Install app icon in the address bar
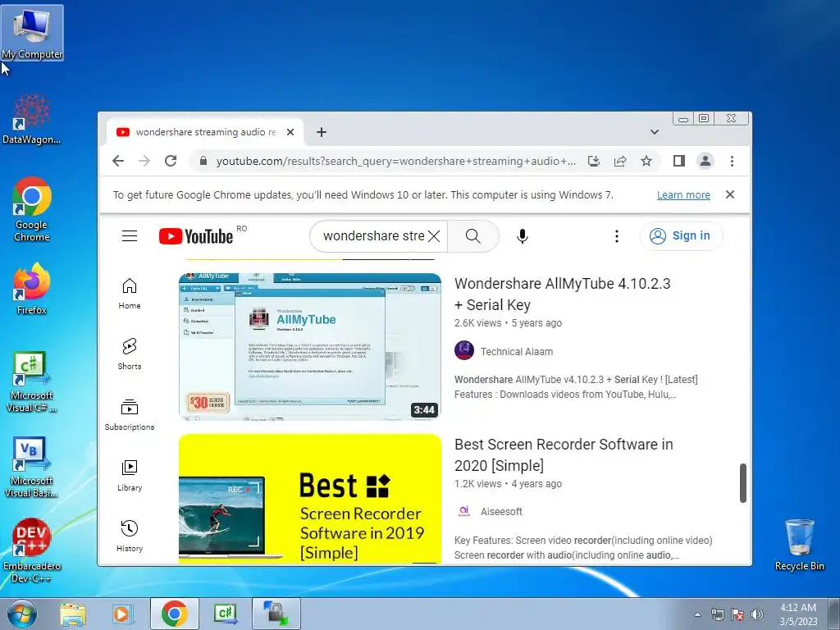840x630 pixels. [594, 161]
